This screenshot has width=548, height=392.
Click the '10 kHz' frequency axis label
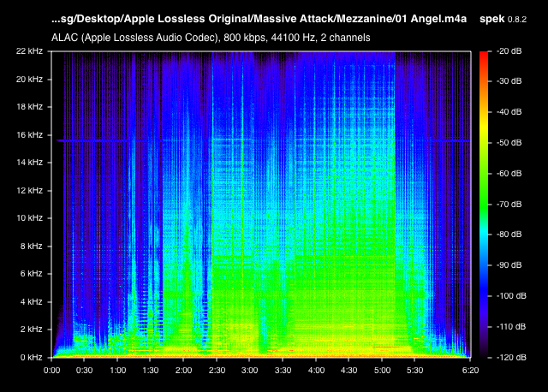[29, 218]
